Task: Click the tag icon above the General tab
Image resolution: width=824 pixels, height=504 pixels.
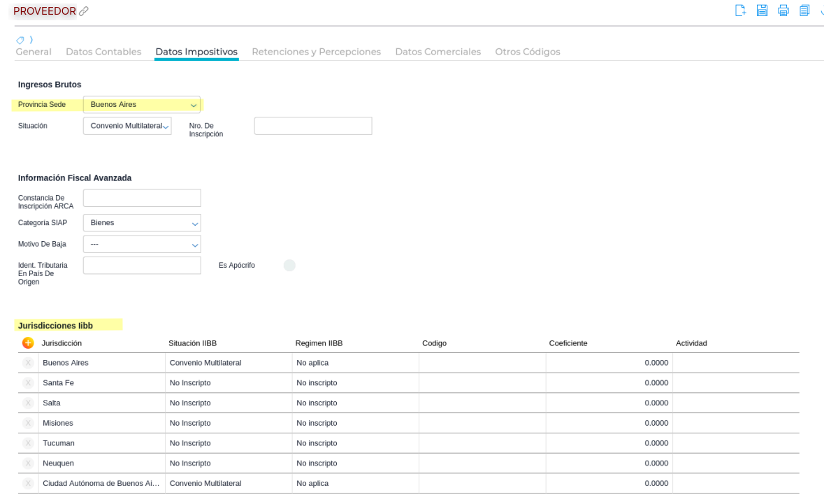Action: coord(20,40)
